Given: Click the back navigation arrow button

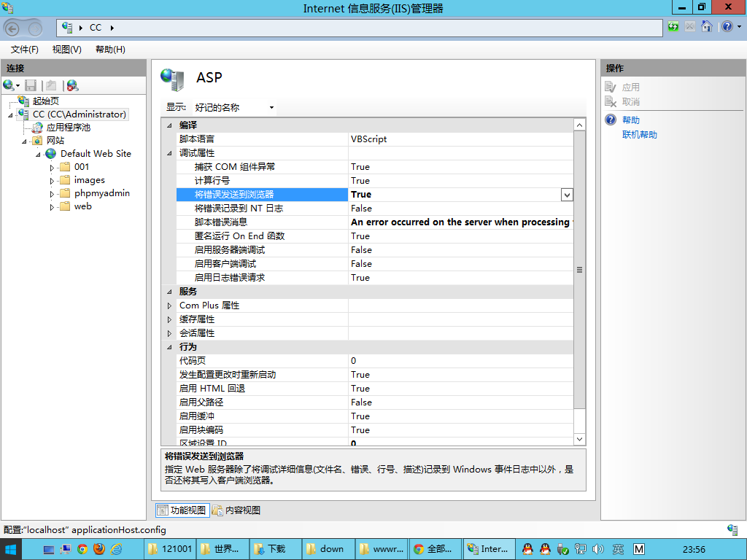Looking at the screenshot, I should tap(12, 28).
